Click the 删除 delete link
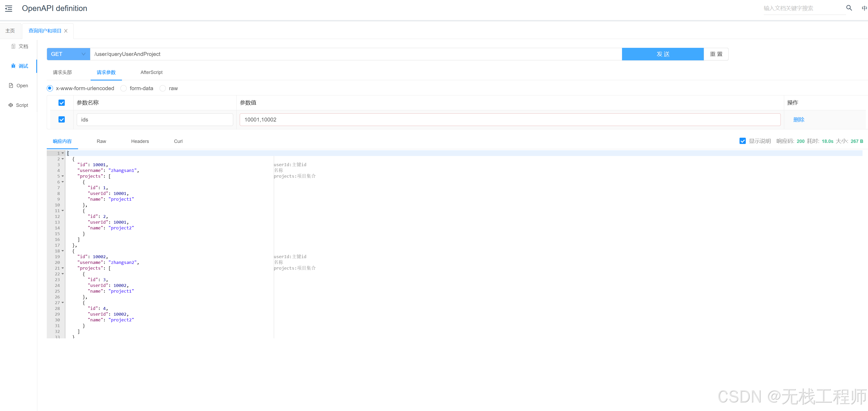 pos(798,120)
